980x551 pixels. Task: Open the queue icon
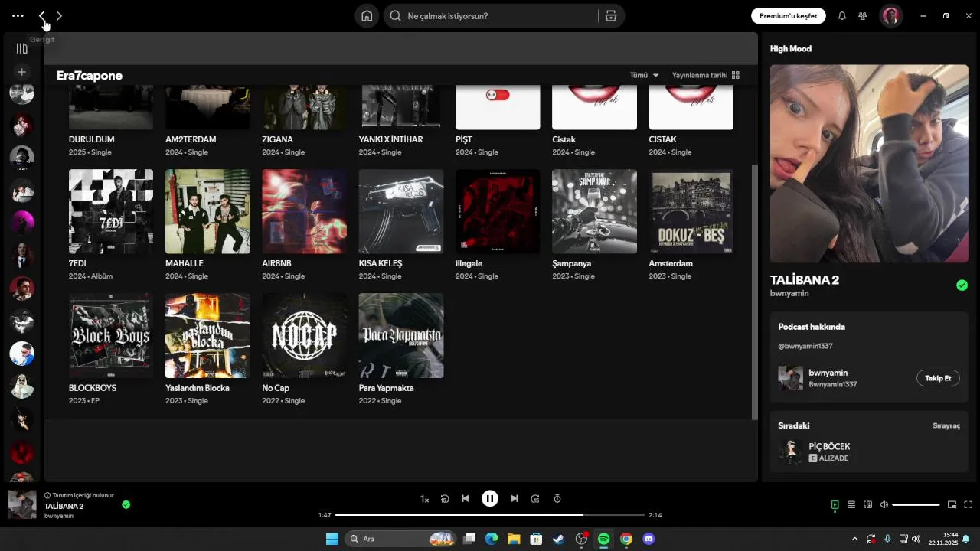point(851,505)
